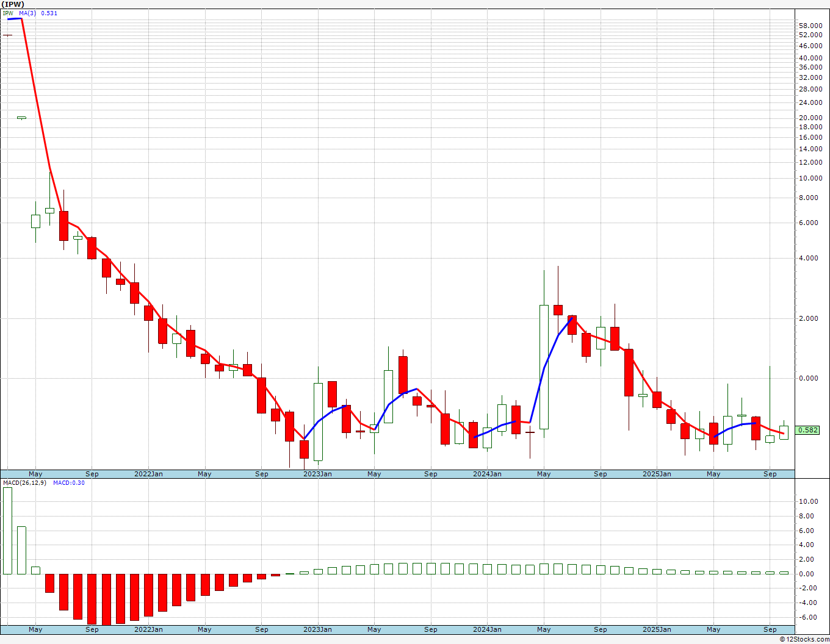This screenshot has height=644, width=830.
Task: Click the 2022Jan label on MACD time axis
Action: point(148,629)
